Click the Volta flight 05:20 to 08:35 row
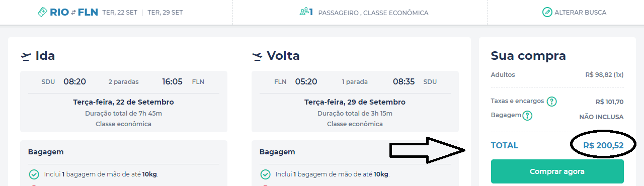This screenshot has height=186, width=644. coord(355,81)
